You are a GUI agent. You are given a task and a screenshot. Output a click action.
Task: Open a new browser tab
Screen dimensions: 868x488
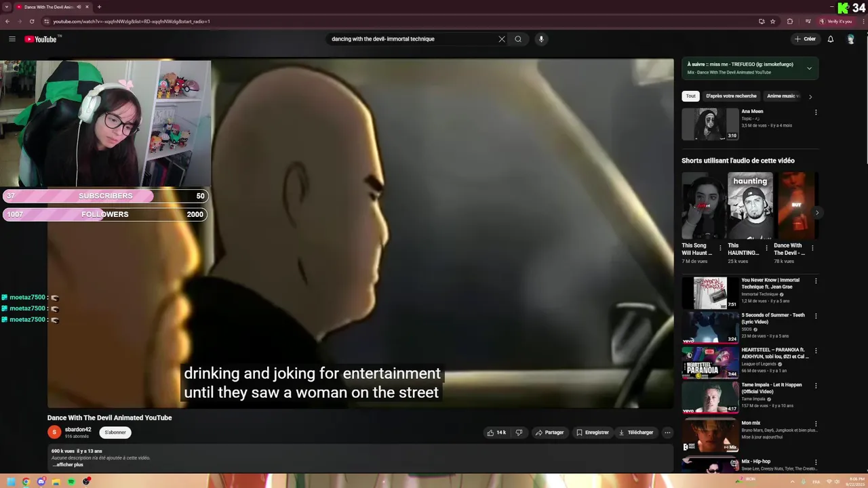[x=99, y=7]
